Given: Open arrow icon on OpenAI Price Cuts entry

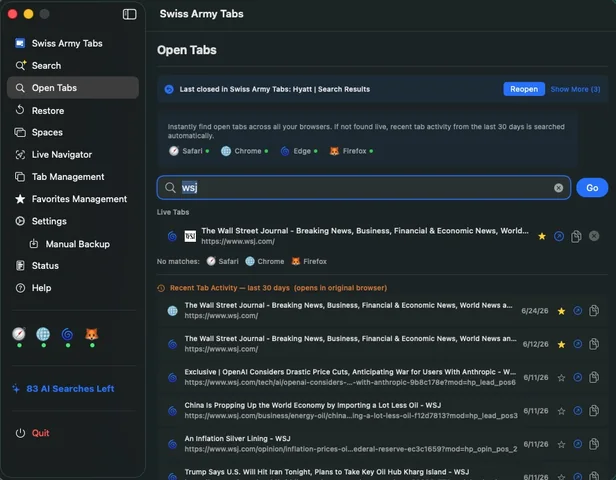Looking at the screenshot, I should coord(578,377).
